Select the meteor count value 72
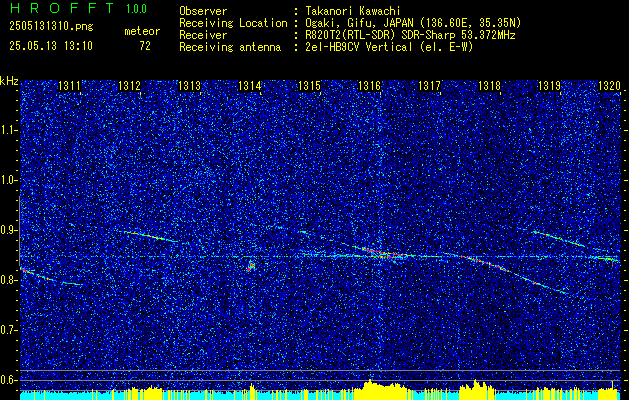This screenshot has width=629, height=400. pos(145,46)
